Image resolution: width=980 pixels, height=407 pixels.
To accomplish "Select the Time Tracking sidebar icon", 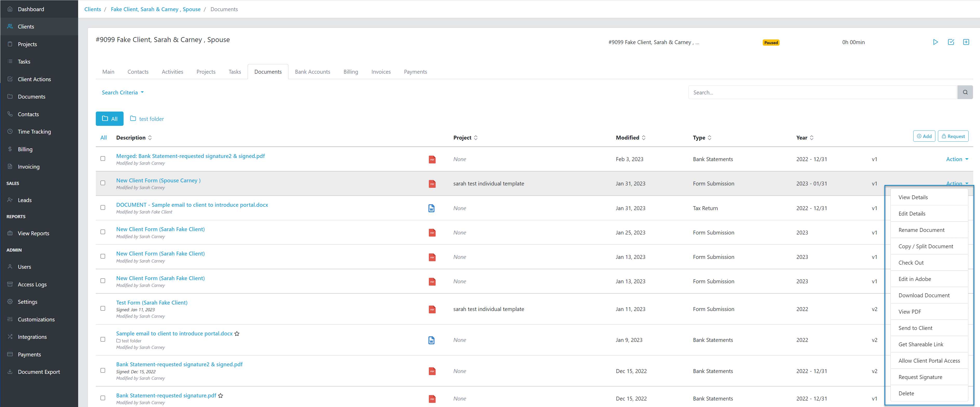I will [x=10, y=132].
